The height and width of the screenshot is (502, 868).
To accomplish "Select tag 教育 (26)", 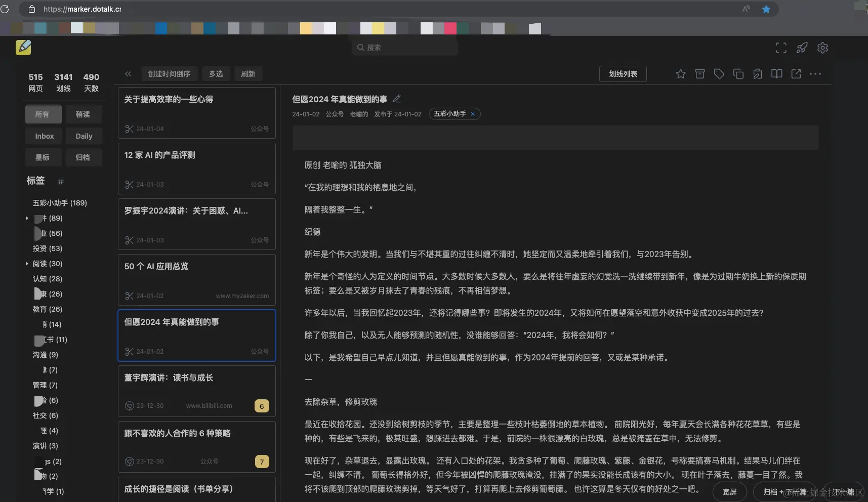I will point(48,309).
